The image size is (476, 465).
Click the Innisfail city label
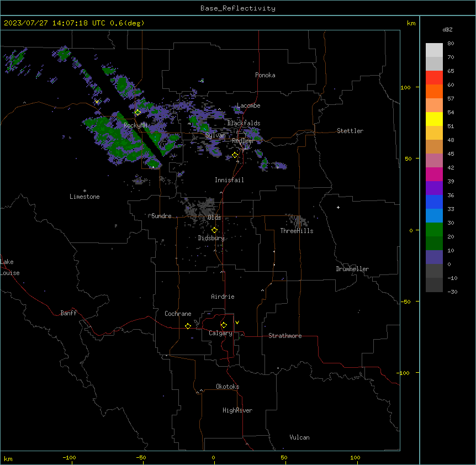229,180
